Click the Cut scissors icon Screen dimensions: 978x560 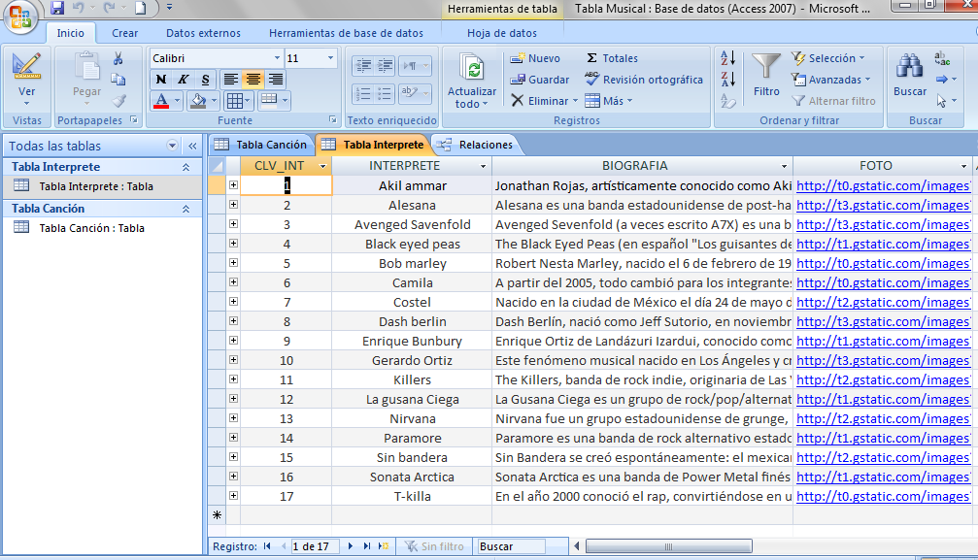pos(118,58)
